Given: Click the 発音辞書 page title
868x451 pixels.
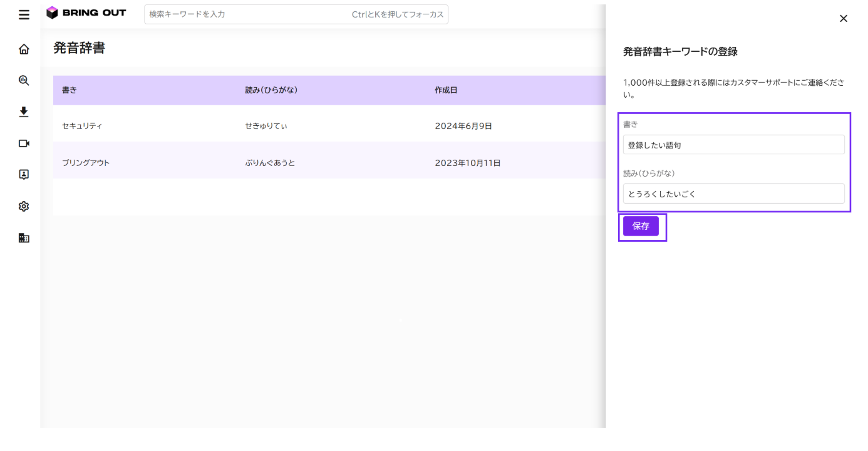Looking at the screenshot, I should click(x=79, y=48).
